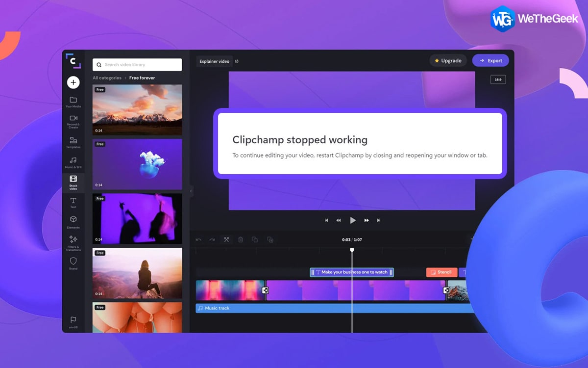
Task: Open the Brand shield panel
Action: click(x=73, y=263)
